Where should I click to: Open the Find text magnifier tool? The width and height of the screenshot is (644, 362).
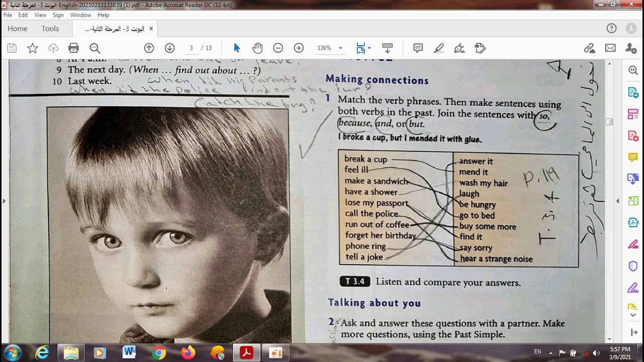[x=95, y=48]
